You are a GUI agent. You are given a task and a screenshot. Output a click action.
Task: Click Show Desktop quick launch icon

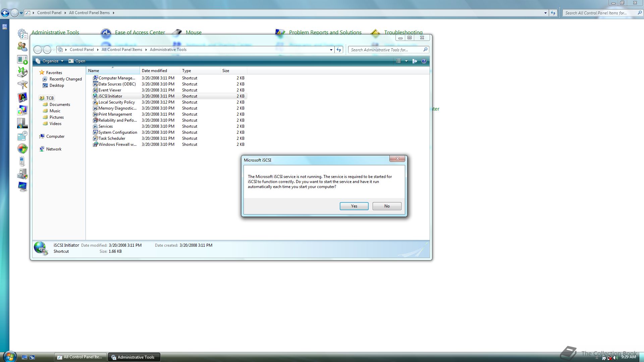(24, 357)
